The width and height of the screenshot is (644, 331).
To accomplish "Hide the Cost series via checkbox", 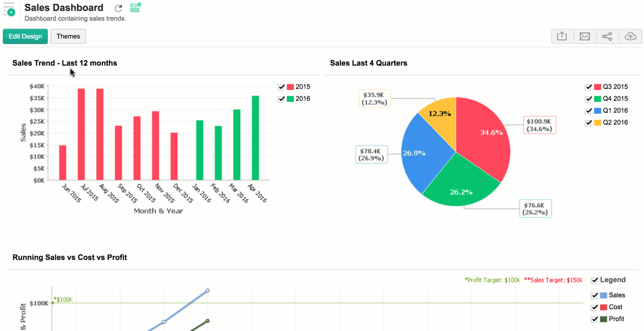I will pyautogui.click(x=594, y=307).
